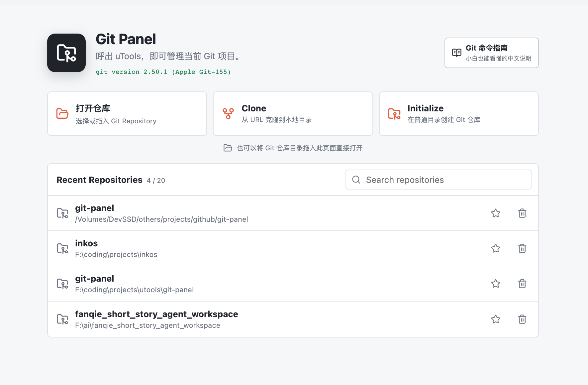Open fanqie_short_story_agent_workspace repository
The height and width of the screenshot is (385, 588).
[293, 319]
